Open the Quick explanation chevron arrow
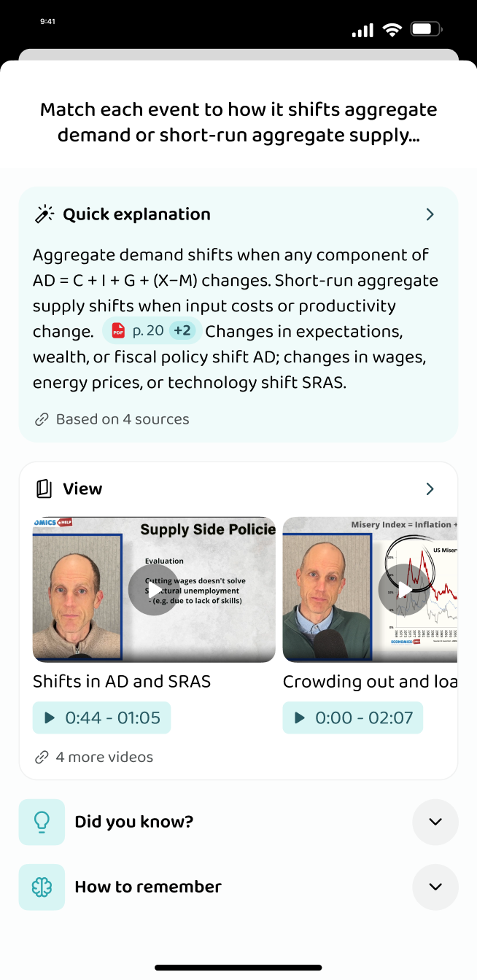Viewport: 477px width, 980px height. (x=430, y=214)
